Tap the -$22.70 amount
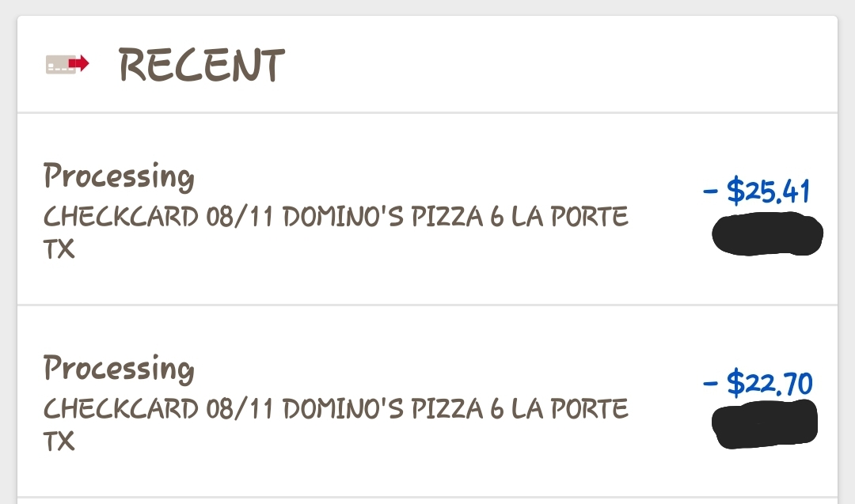Image resolution: width=855 pixels, height=504 pixels. click(758, 385)
